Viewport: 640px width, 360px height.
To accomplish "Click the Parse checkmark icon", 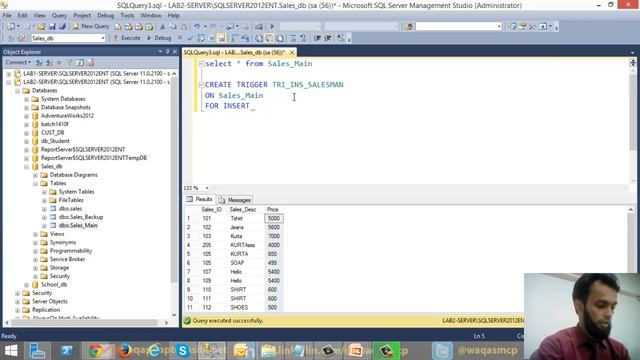I will [x=190, y=38].
